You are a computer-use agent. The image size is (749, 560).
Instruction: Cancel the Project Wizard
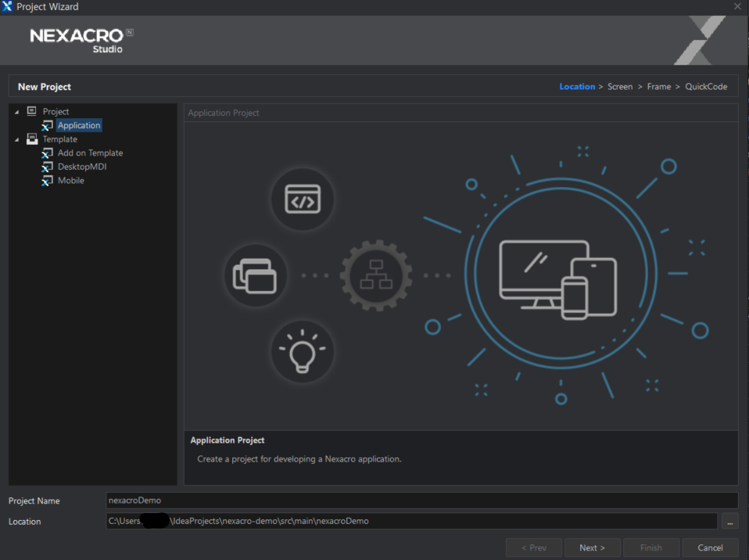pos(711,547)
